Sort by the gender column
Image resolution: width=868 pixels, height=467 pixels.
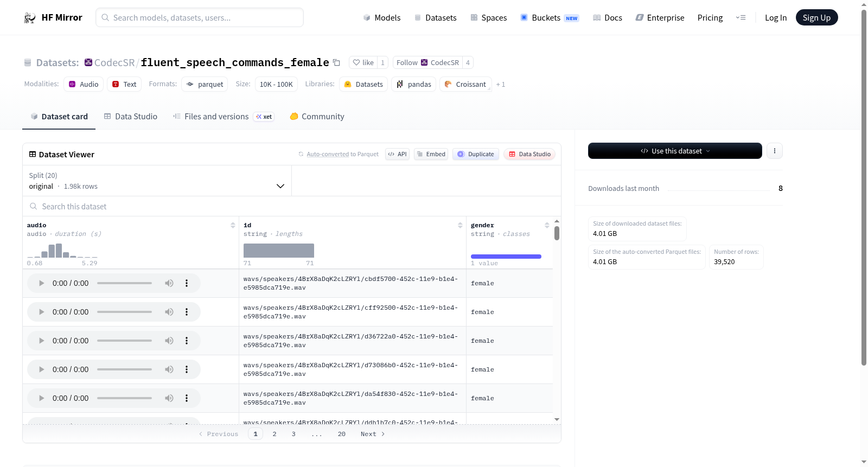[x=547, y=225]
